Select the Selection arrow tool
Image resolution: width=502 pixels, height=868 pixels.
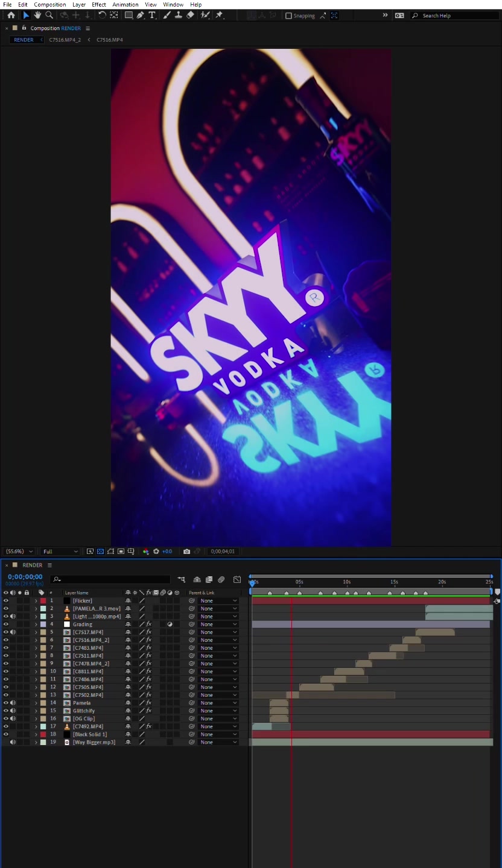(x=26, y=15)
